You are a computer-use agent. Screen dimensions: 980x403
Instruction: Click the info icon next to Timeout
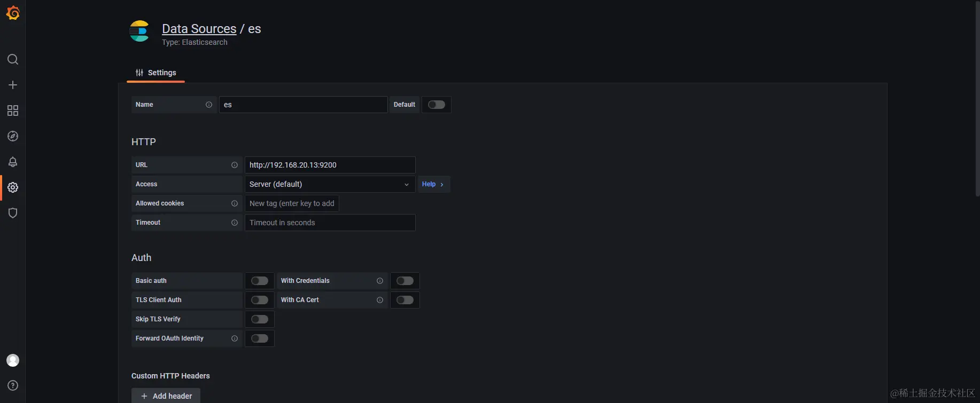(234, 223)
